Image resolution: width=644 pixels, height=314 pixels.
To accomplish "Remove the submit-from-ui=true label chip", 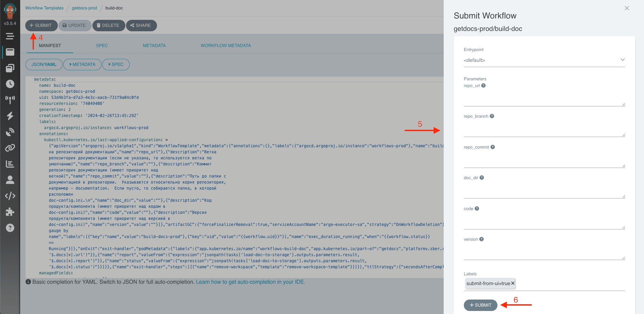I will [x=513, y=283].
